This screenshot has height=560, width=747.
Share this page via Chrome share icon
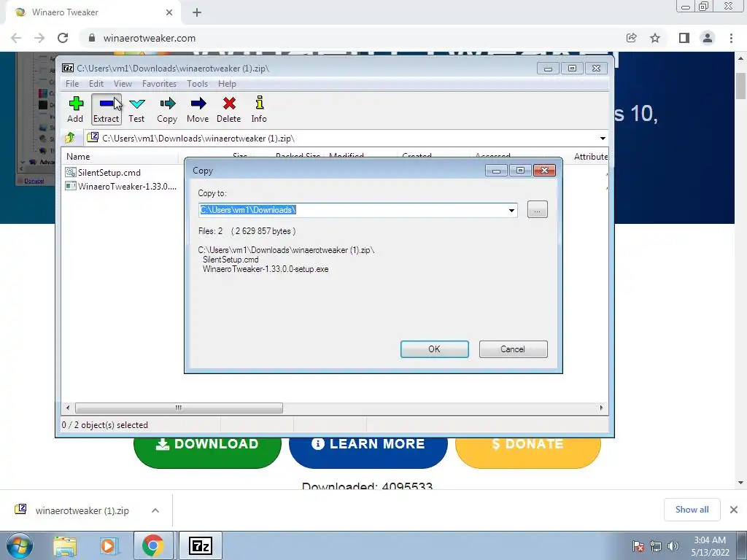632,38
